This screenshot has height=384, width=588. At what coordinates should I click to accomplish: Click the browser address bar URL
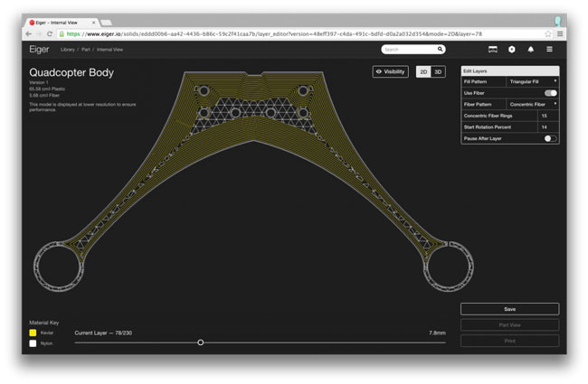pyautogui.click(x=274, y=33)
